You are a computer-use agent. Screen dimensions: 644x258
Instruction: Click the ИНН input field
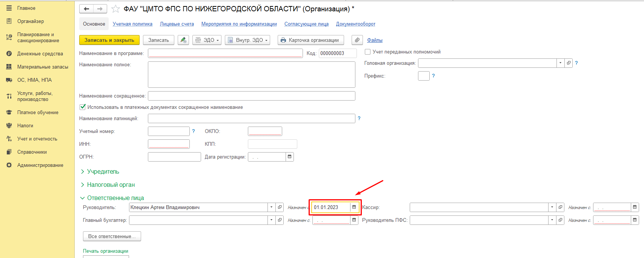[x=169, y=144]
